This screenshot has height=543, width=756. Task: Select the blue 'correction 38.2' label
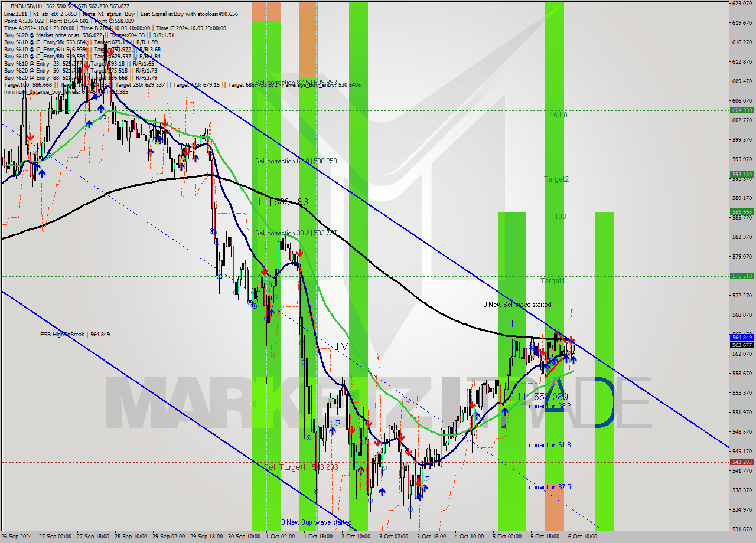[x=550, y=406]
